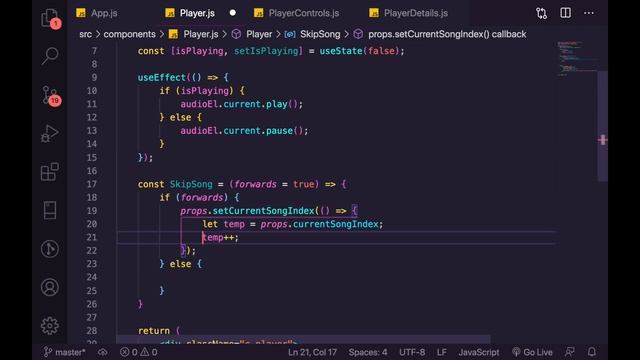The width and height of the screenshot is (640, 360).
Task: Switch to the PlayerControls.js tab
Action: pos(297,13)
